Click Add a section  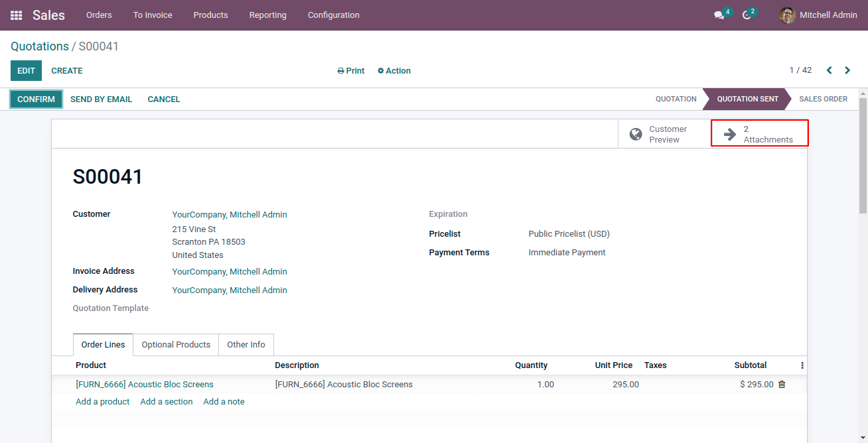tap(167, 402)
